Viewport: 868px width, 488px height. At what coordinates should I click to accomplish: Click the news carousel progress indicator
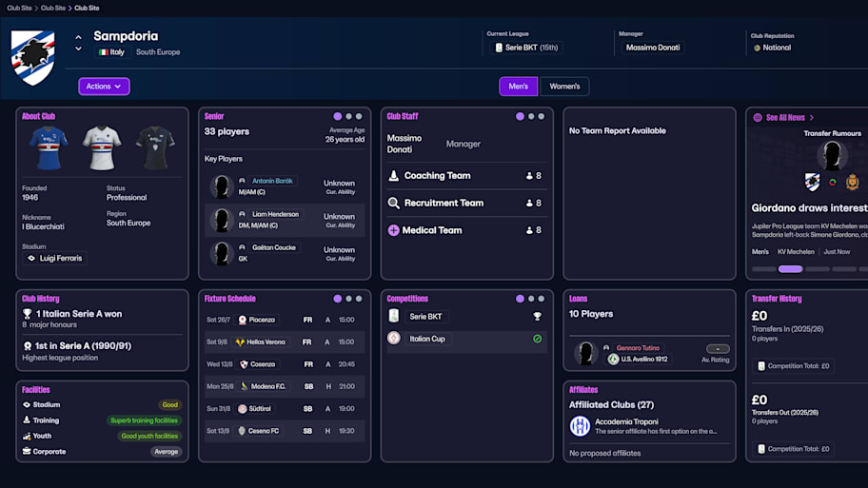pyautogui.click(x=790, y=269)
